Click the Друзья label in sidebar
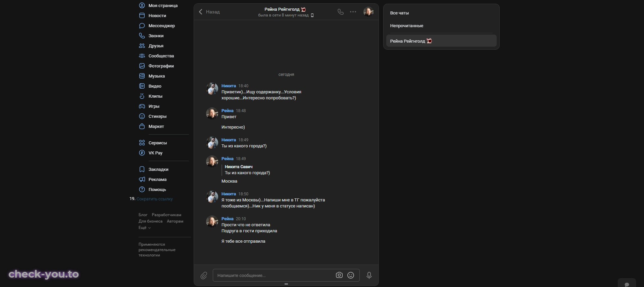 click(156, 46)
